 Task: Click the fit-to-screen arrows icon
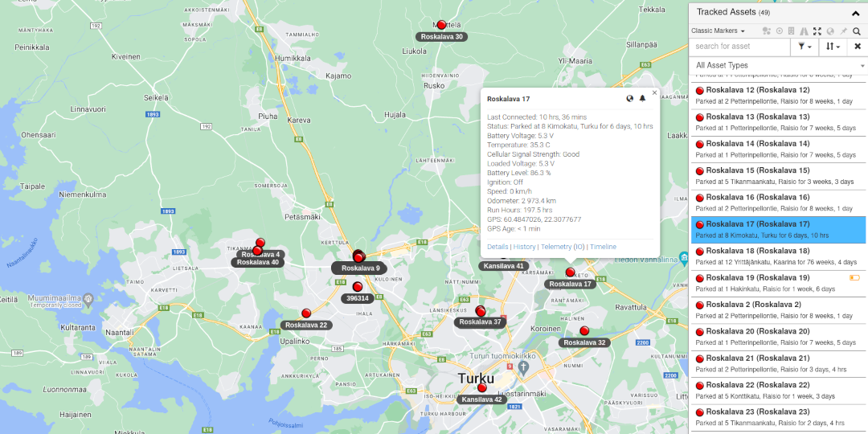817,31
